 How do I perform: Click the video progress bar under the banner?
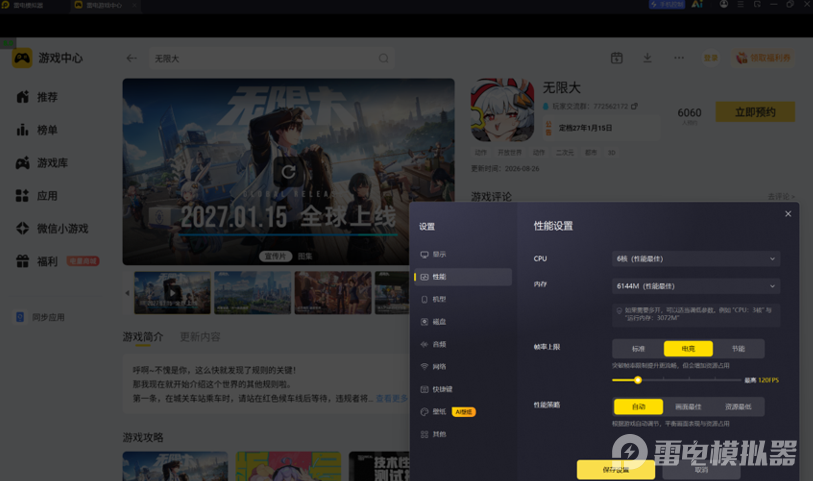(288, 235)
